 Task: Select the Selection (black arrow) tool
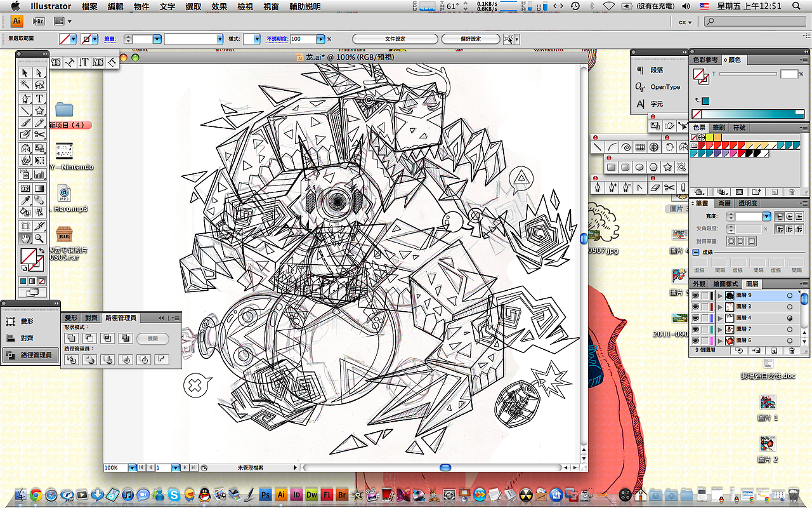coord(25,73)
